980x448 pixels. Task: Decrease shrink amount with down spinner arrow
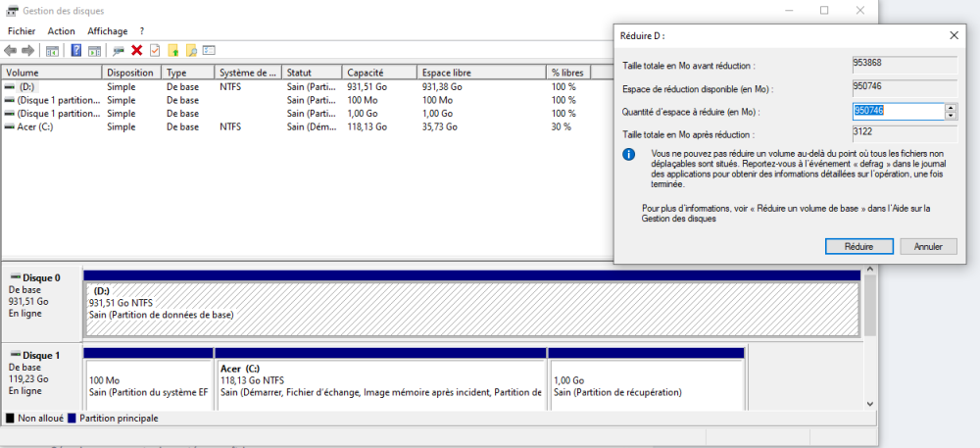pyautogui.click(x=952, y=116)
